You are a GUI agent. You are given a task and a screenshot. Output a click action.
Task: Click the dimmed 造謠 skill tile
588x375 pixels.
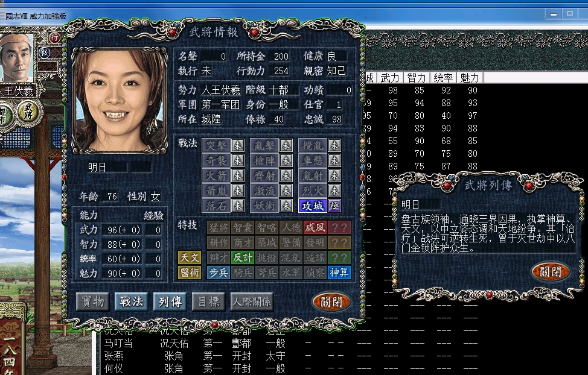(x=315, y=257)
